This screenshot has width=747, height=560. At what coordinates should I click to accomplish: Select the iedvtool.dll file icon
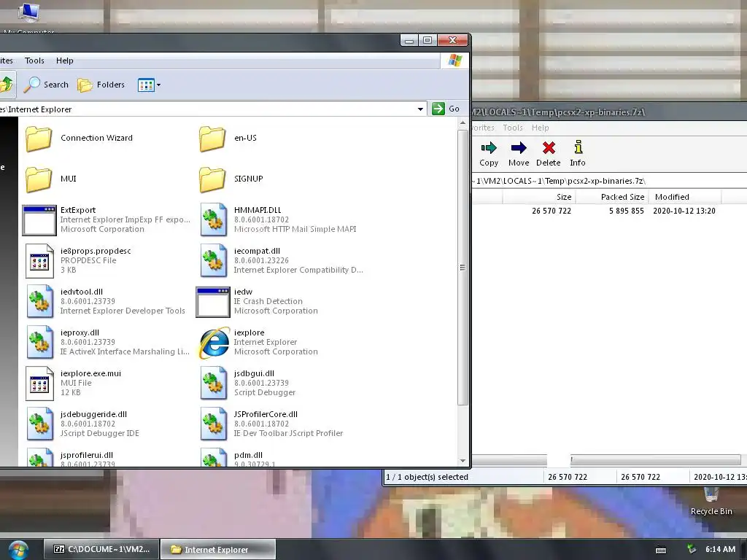[x=39, y=302]
